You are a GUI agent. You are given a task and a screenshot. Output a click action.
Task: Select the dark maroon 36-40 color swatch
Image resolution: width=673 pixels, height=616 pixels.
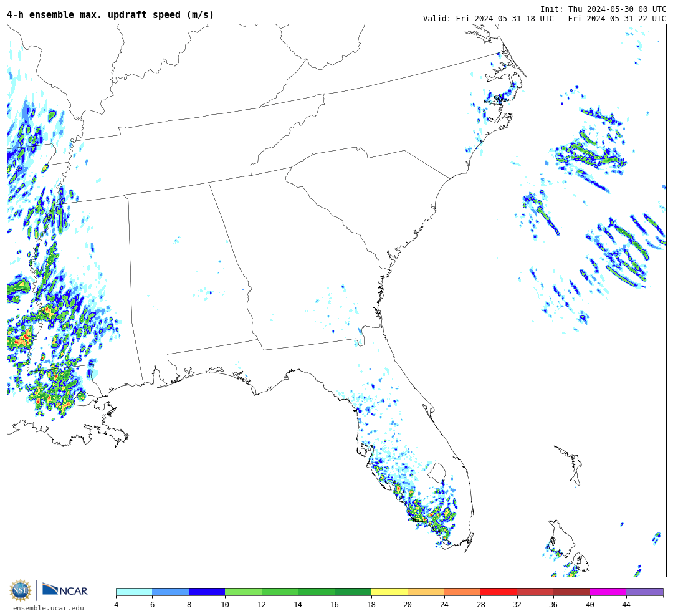click(x=571, y=592)
